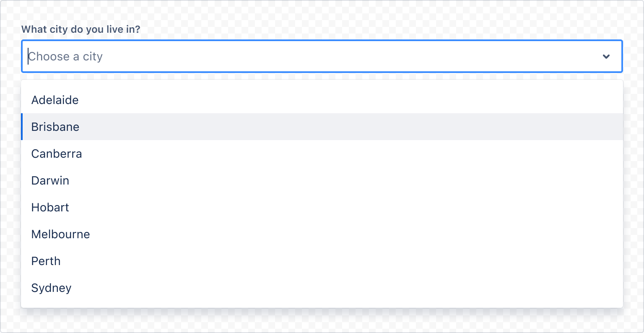Click the What city do you live in label
Viewport: 644px width, 333px height.
[x=81, y=29]
